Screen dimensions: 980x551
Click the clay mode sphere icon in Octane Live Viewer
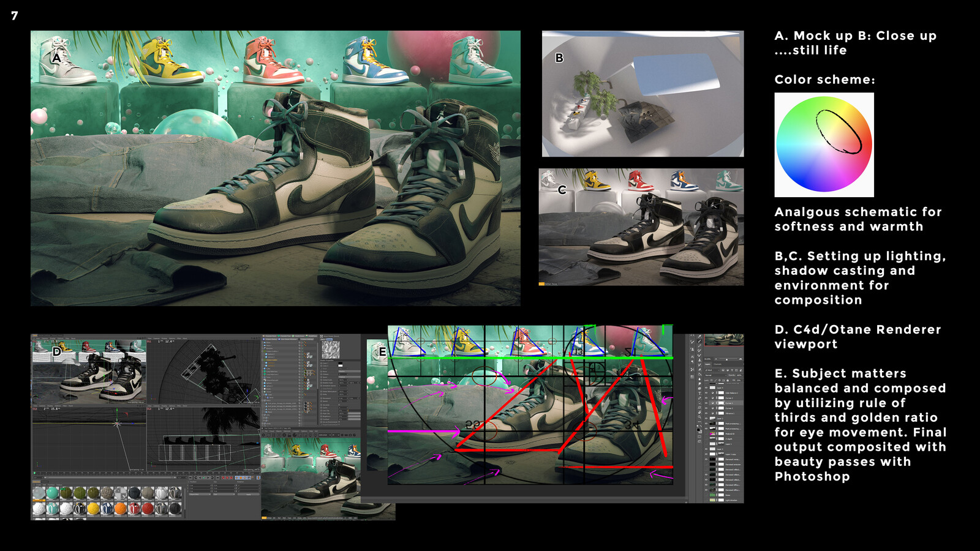tap(295, 435)
